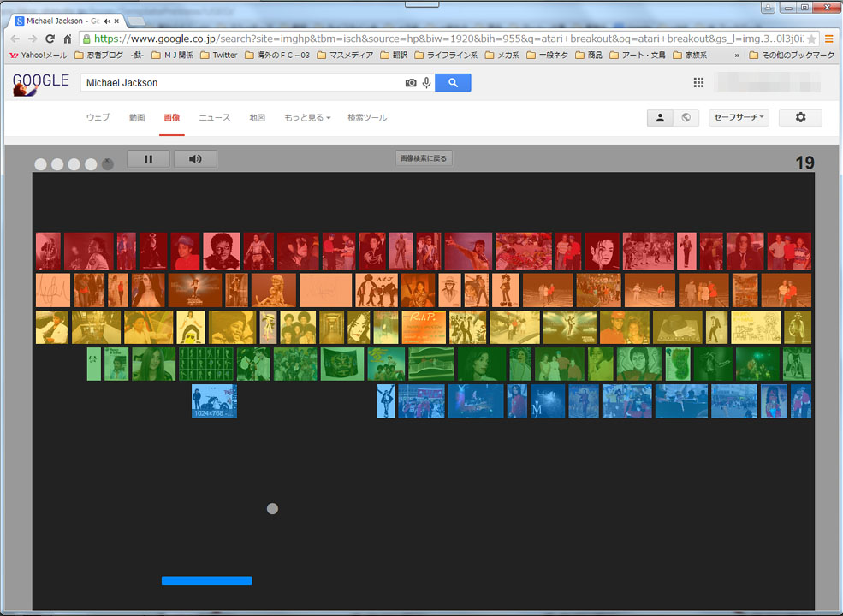Start voice search with the microphone icon
Screen dimensions: 843x616
point(426,83)
